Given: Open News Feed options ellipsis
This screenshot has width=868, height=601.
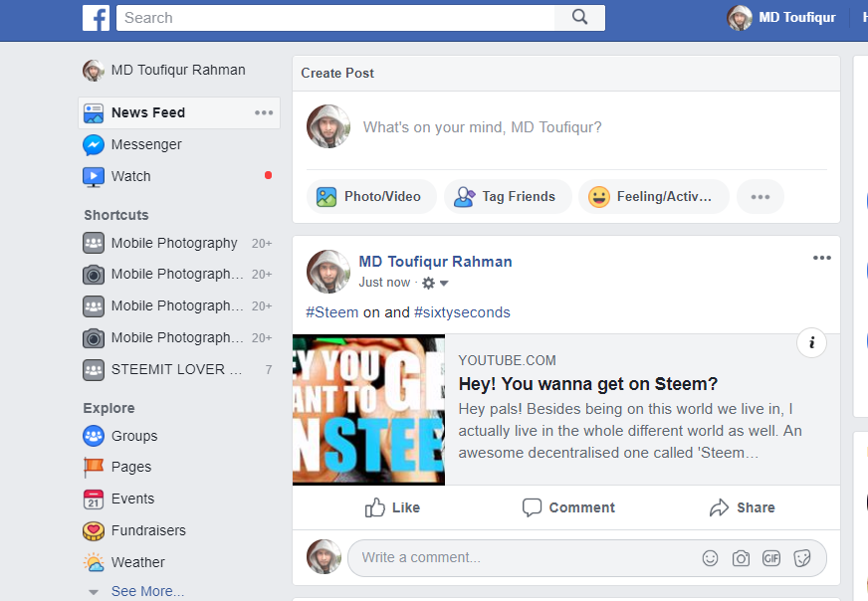Looking at the screenshot, I should [264, 112].
